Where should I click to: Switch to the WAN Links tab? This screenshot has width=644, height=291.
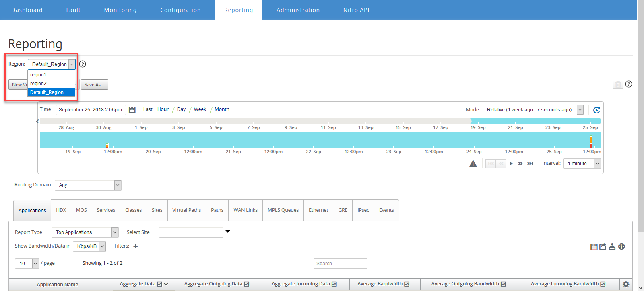246,210
